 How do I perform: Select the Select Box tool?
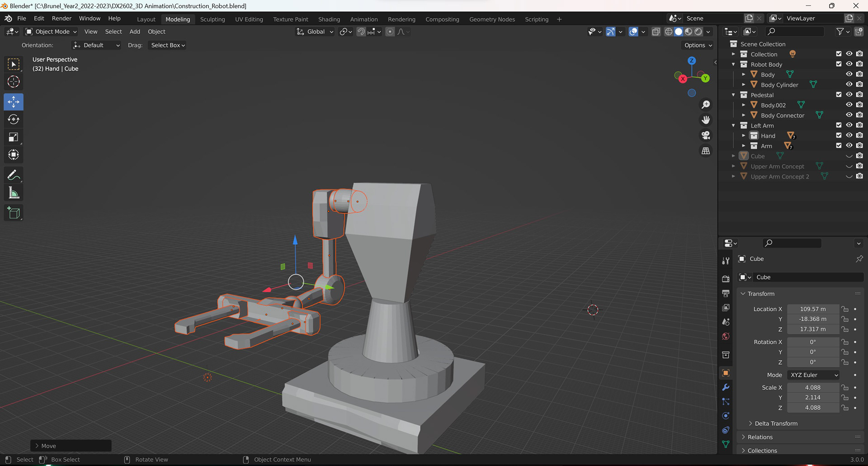[14, 64]
